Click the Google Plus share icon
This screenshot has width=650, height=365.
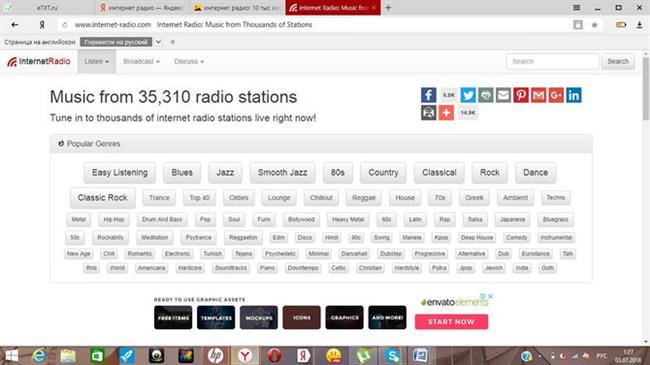(556, 95)
